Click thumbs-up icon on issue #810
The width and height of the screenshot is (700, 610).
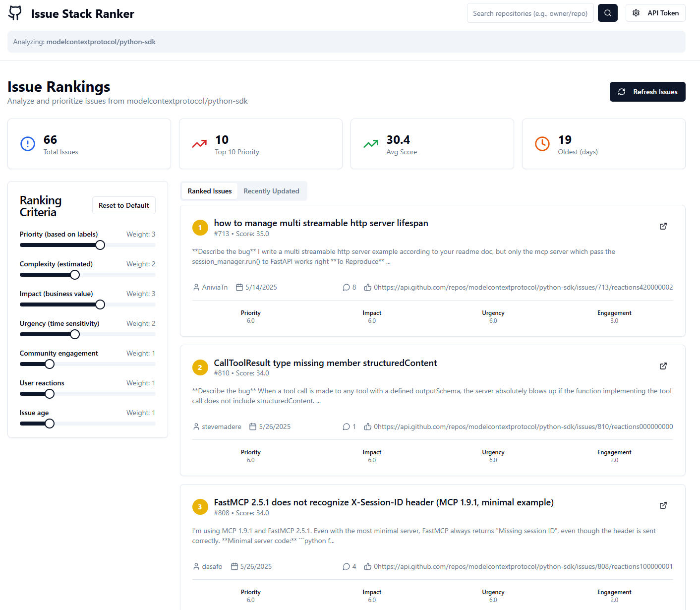click(367, 427)
